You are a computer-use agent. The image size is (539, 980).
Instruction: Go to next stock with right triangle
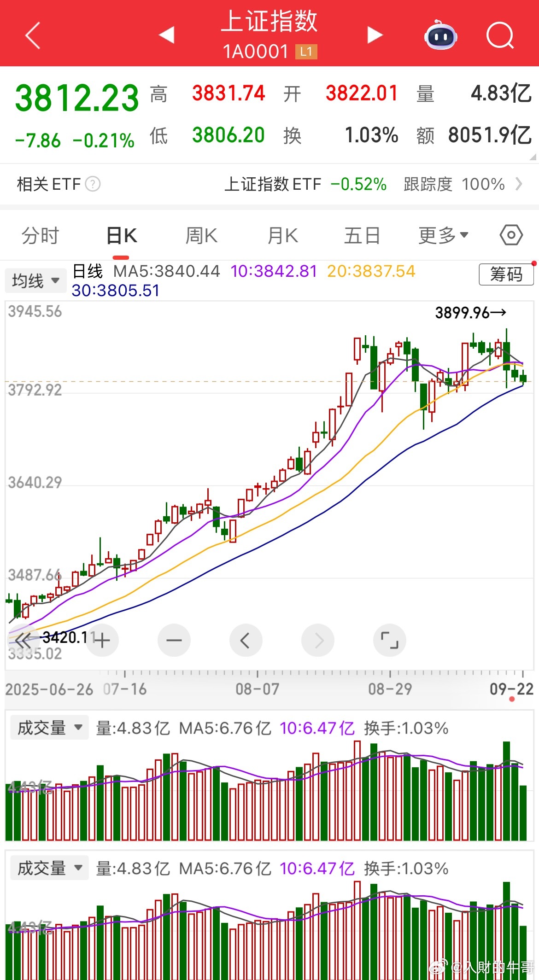pyautogui.click(x=375, y=35)
